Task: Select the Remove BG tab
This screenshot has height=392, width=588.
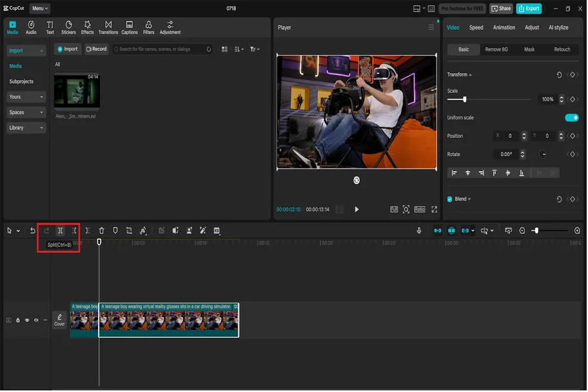Action: point(496,50)
